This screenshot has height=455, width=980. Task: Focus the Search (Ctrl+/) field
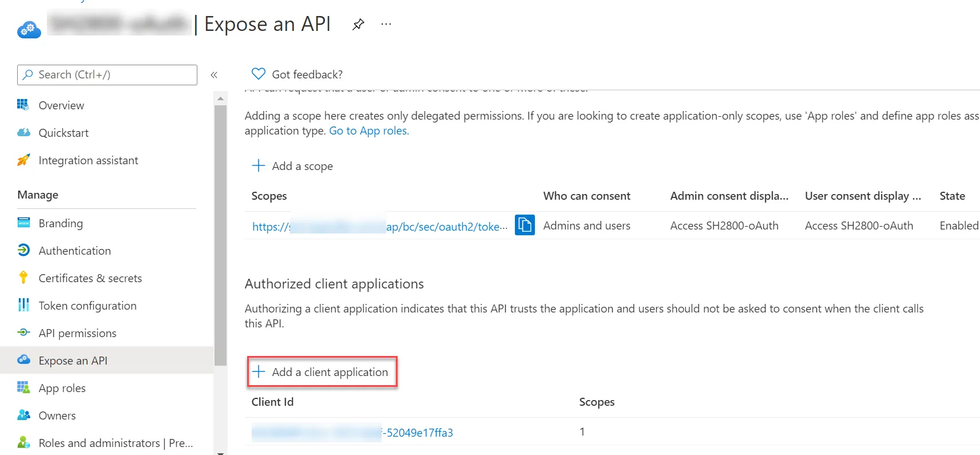click(108, 75)
